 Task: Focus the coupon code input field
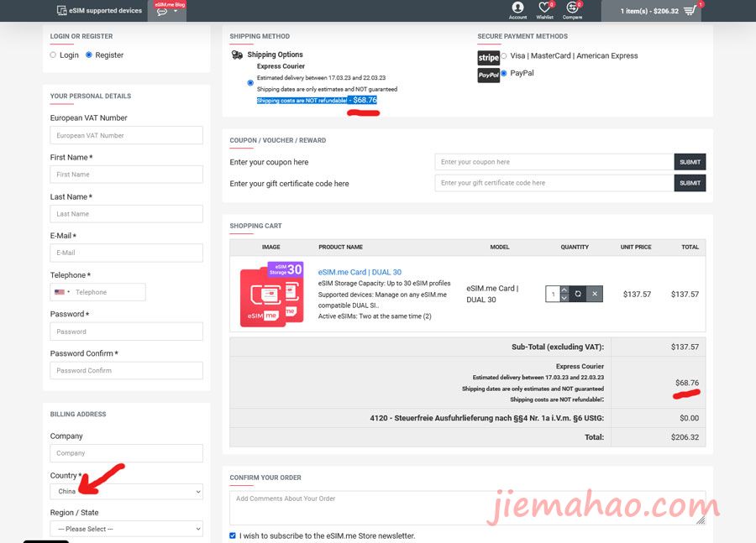[x=554, y=162]
